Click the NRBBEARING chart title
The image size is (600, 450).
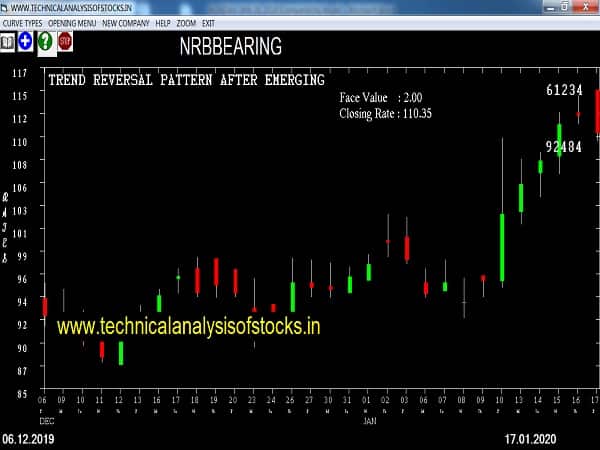(x=230, y=47)
